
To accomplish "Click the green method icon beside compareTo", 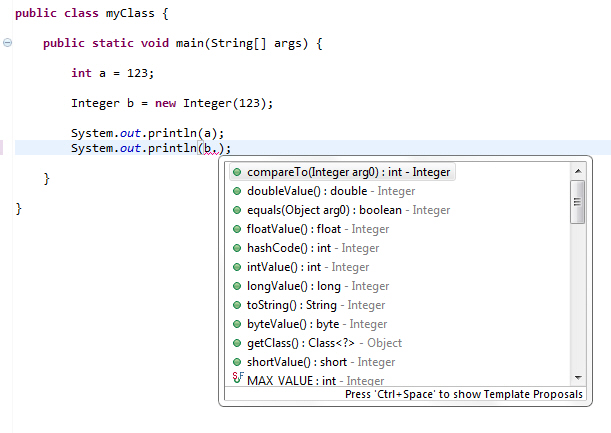I will tap(237, 172).
